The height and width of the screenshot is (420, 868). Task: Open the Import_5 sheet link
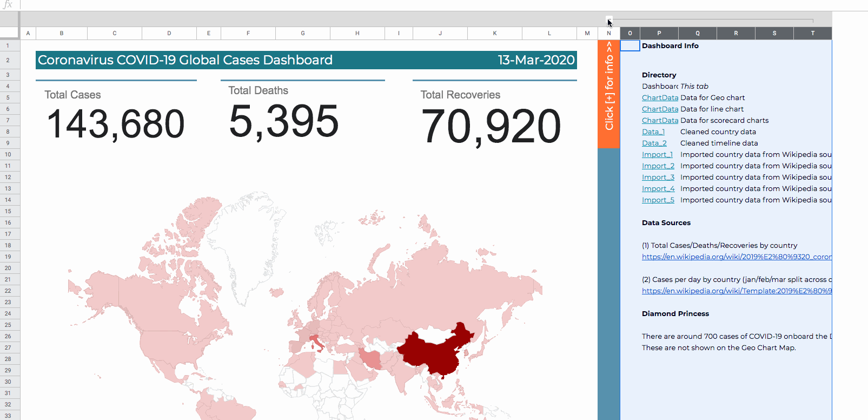(x=658, y=200)
